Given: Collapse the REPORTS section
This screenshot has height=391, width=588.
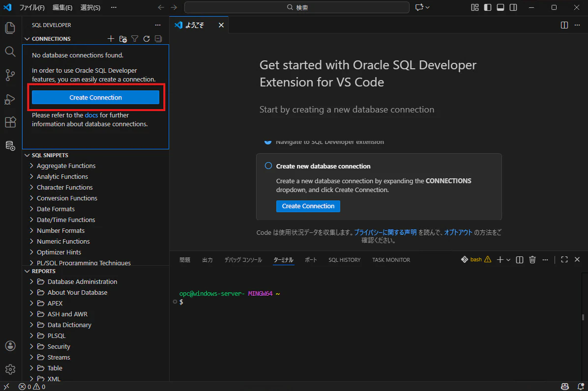Looking at the screenshot, I should click(27, 271).
